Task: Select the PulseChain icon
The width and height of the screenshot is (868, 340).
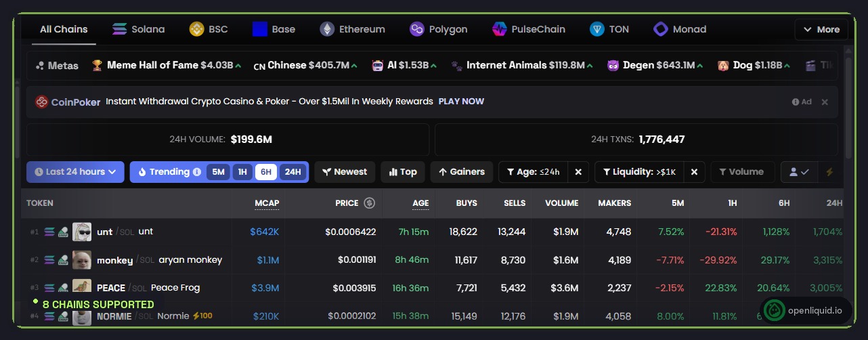Action: coord(500,29)
